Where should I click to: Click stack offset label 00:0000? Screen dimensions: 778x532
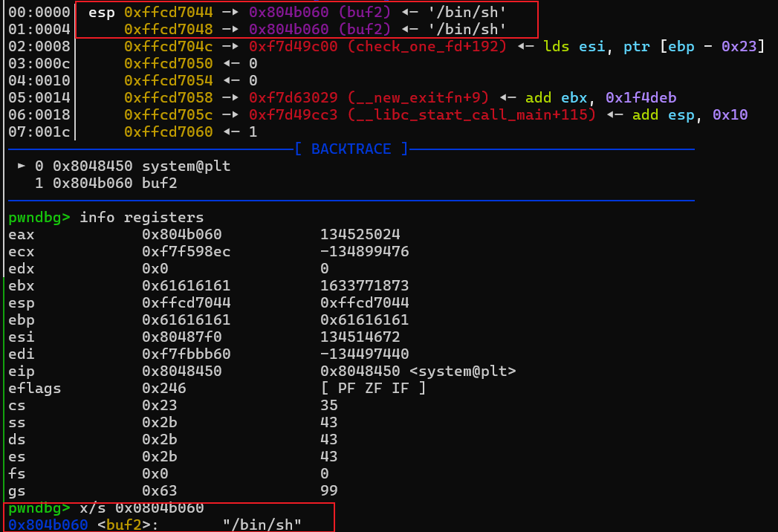(39, 12)
